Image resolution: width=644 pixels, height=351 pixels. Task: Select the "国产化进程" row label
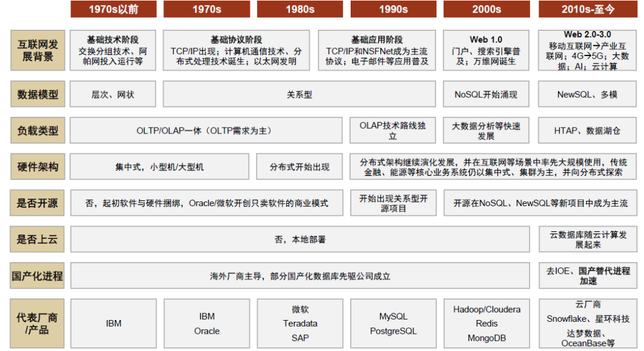tap(38, 275)
